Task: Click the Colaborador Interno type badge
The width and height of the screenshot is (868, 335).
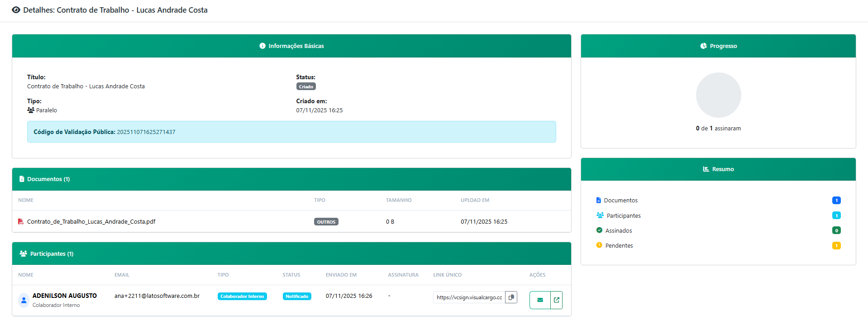Action: tap(242, 297)
